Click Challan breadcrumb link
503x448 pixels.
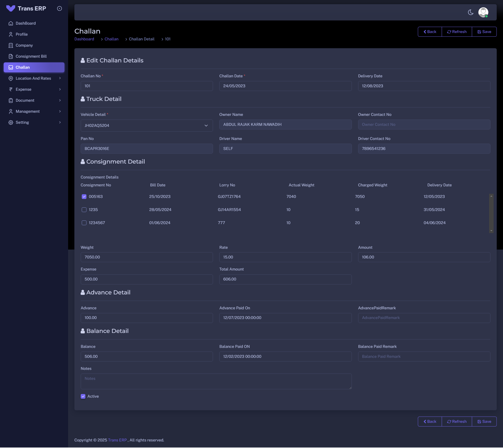pyautogui.click(x=111, y=39)
